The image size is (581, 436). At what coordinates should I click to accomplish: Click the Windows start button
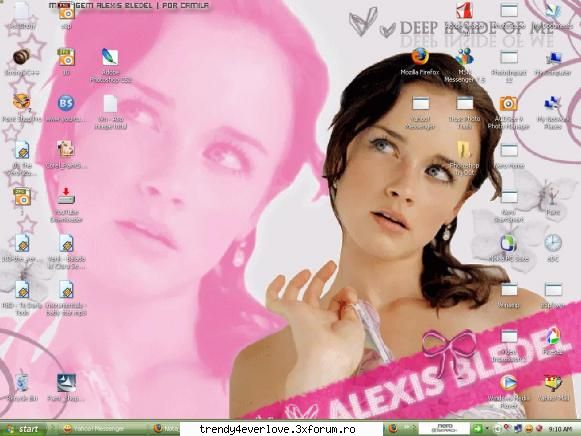click(23, 429)
